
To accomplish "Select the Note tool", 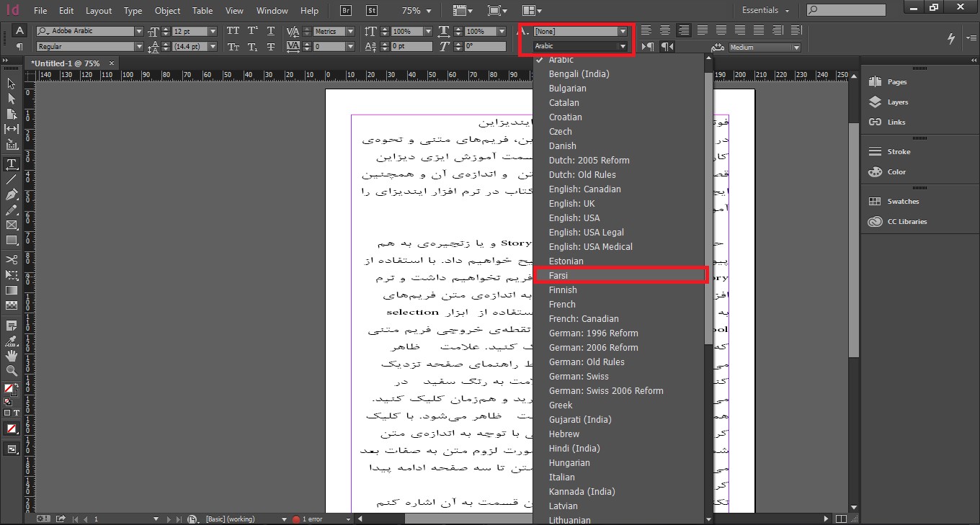I will coord(12,326).
